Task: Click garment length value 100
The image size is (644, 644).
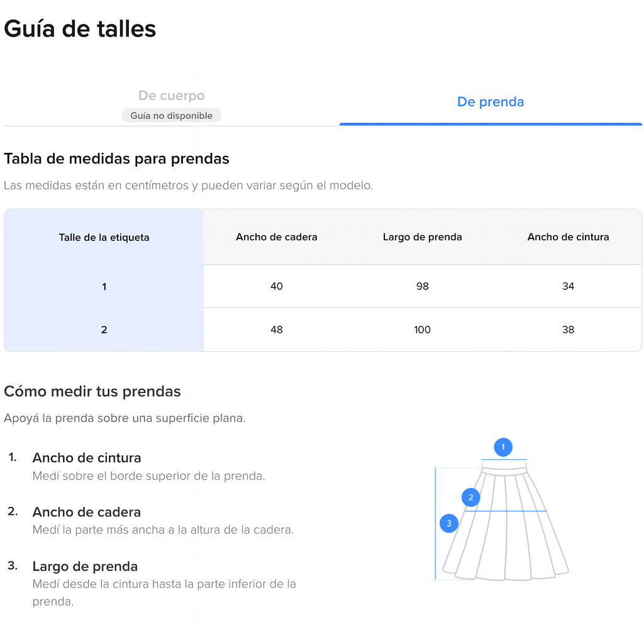Action: 423,330
